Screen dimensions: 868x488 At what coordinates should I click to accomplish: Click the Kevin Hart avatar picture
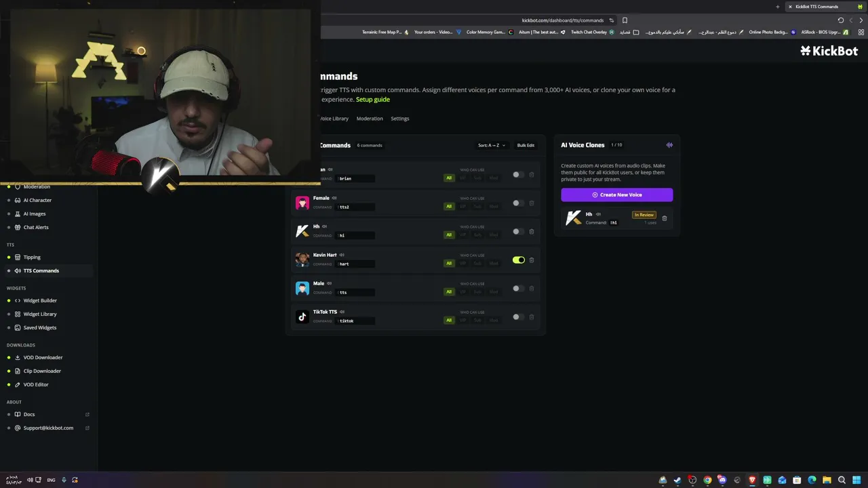click(302, 260)
